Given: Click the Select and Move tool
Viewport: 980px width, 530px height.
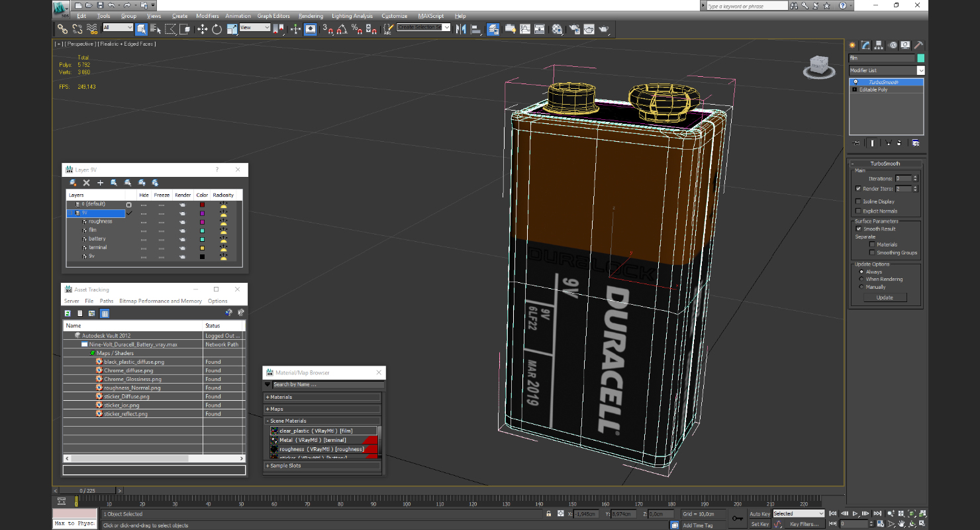Looking at the screenshot, I should [x=202, y=29].
